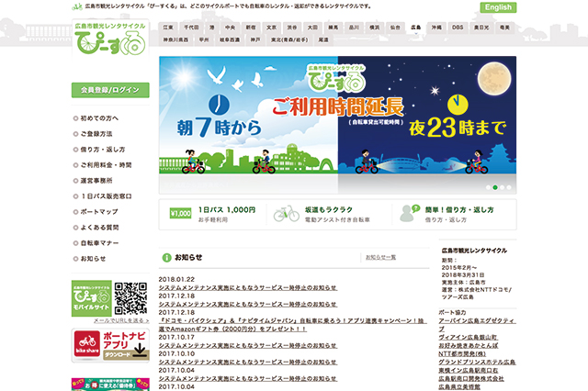
Task: Click the ポートナビアプリ download banner
Action: click(110, 345)
